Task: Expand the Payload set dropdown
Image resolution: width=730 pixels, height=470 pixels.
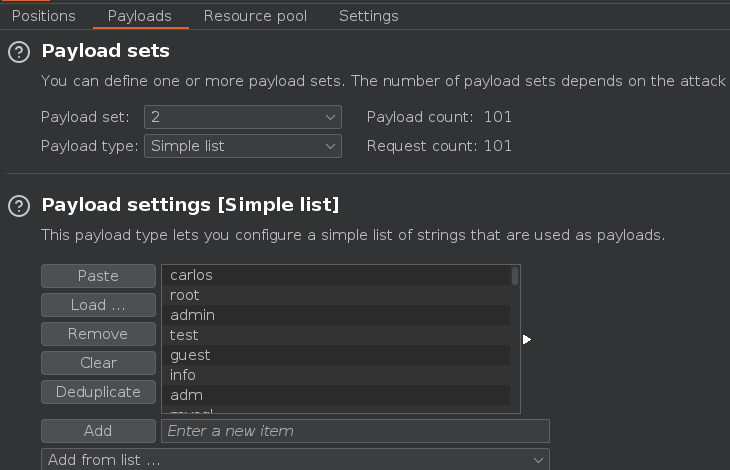Action: (243, 117)
